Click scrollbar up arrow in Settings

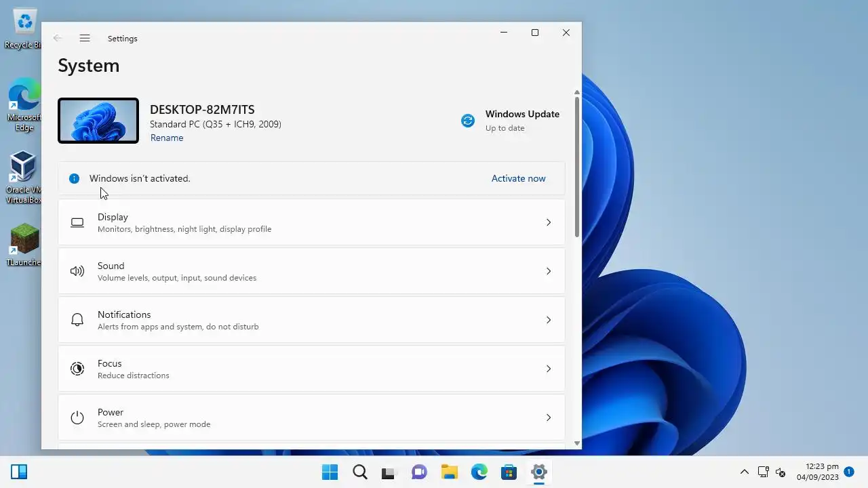pos(577,92)
